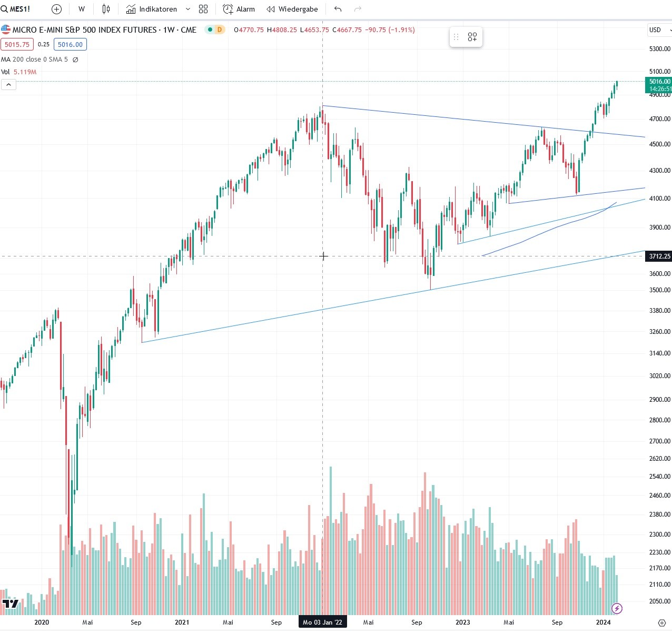Click the purple lightning bolt icon
Image resolution: width=672 pixels, height=633 pixels.
[617, 609]
